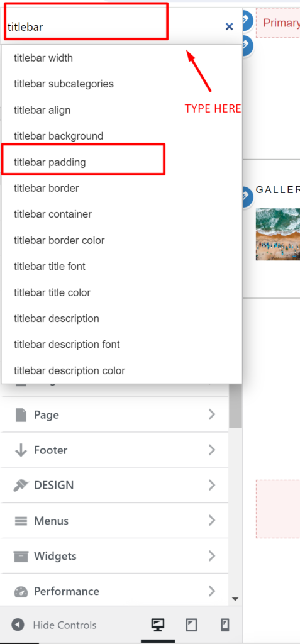Expand the Widgets section chevron

[212, 556]
